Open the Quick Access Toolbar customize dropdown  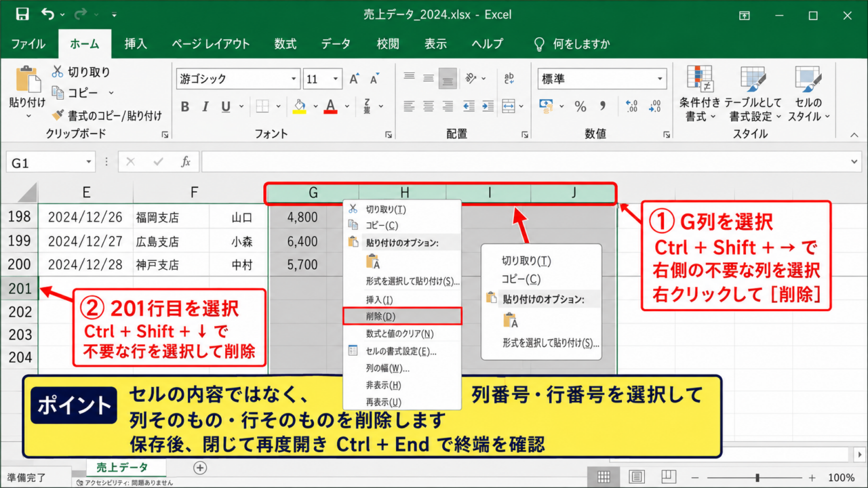coord(114,15)
